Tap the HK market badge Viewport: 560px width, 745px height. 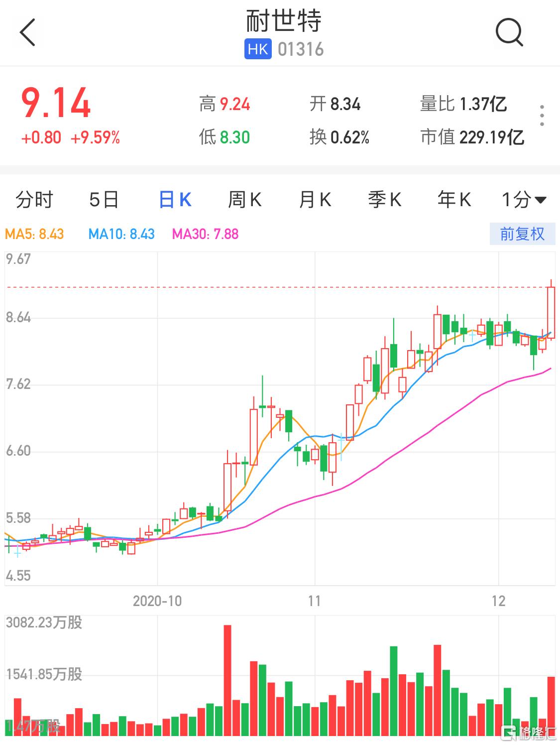(258, 49)
